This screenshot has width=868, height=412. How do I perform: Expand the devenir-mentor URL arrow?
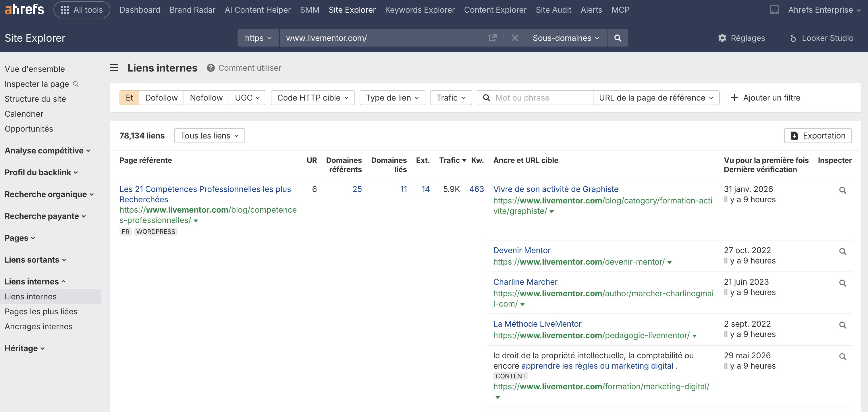coord(669,262)
